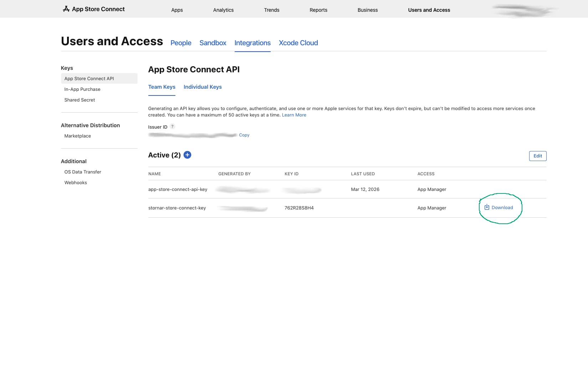Screen dimensions: 588x373
Task: Select App Store Connect API in sidebar
Action: tap(99, 78)
